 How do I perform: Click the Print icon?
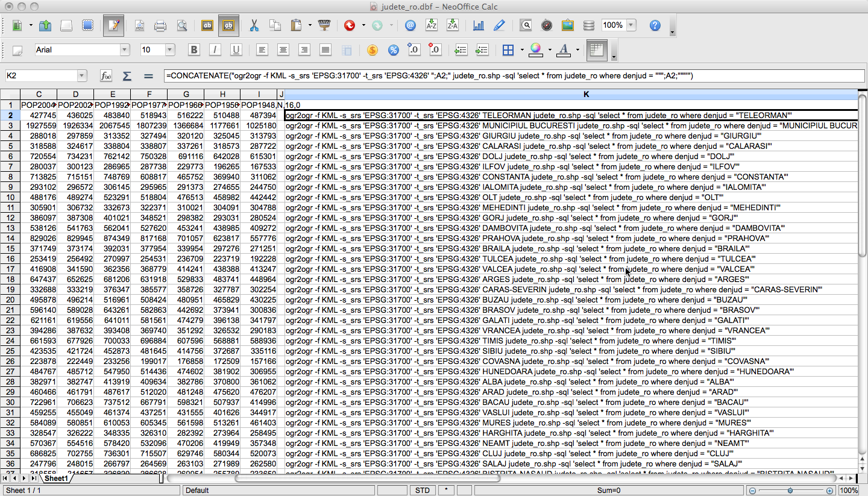tap(160, 25)
